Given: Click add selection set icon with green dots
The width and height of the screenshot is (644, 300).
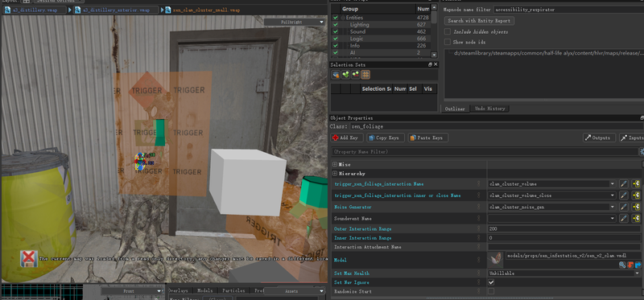Looking at the screenshot, I should [346, 75].
